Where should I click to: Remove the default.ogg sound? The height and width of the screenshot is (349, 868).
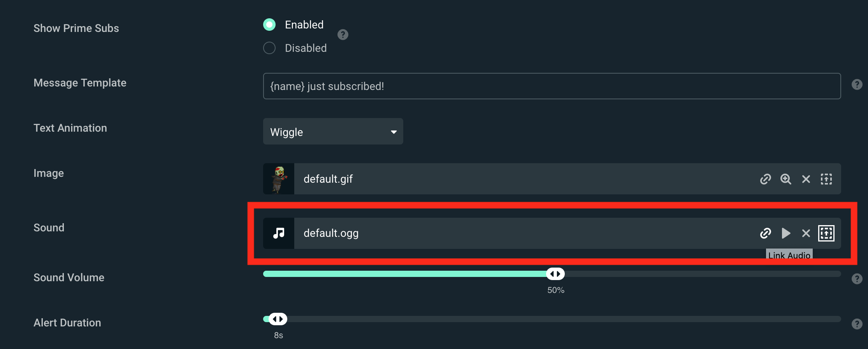[806, 233]
